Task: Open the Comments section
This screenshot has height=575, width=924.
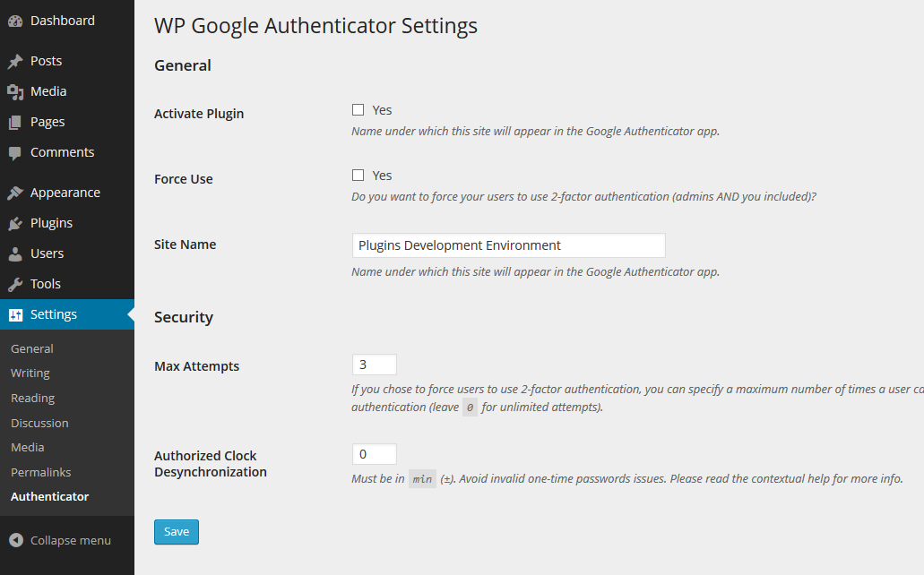Action: click(x=63, y=152)
